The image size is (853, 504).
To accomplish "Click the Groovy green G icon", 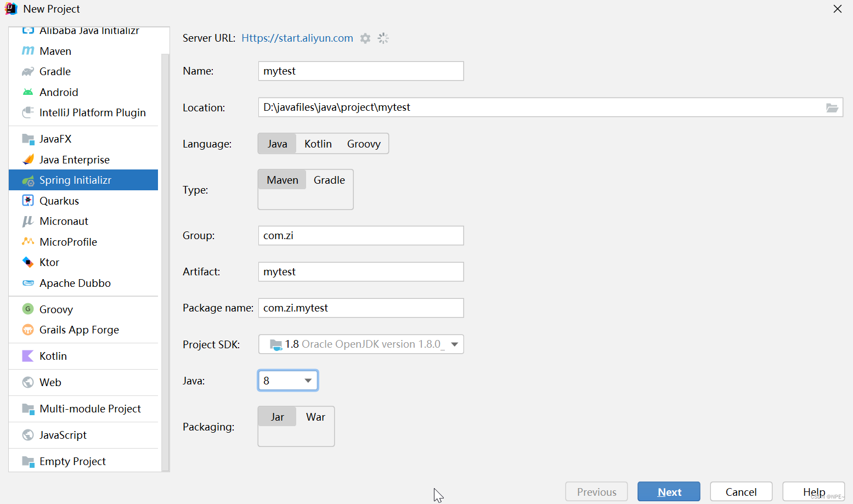I will tap(28, 309).
